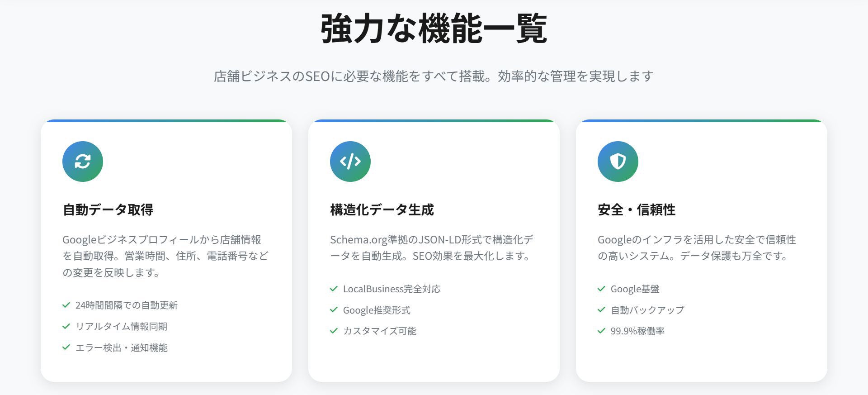Click the 強力な機能一覧 main heading
Screen dimensions: 868x395
click(x=434, y=28)
